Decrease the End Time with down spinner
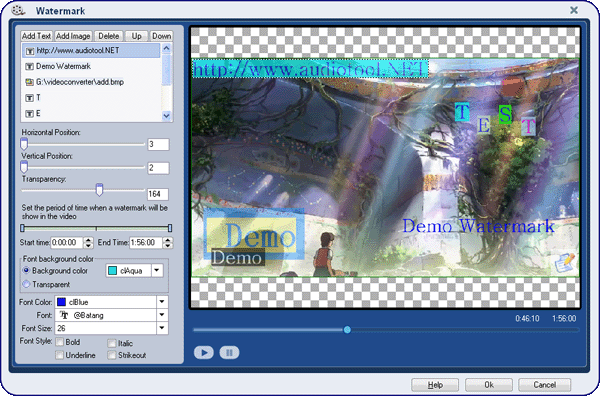This screenshot has height=396, width=600. 168,246
